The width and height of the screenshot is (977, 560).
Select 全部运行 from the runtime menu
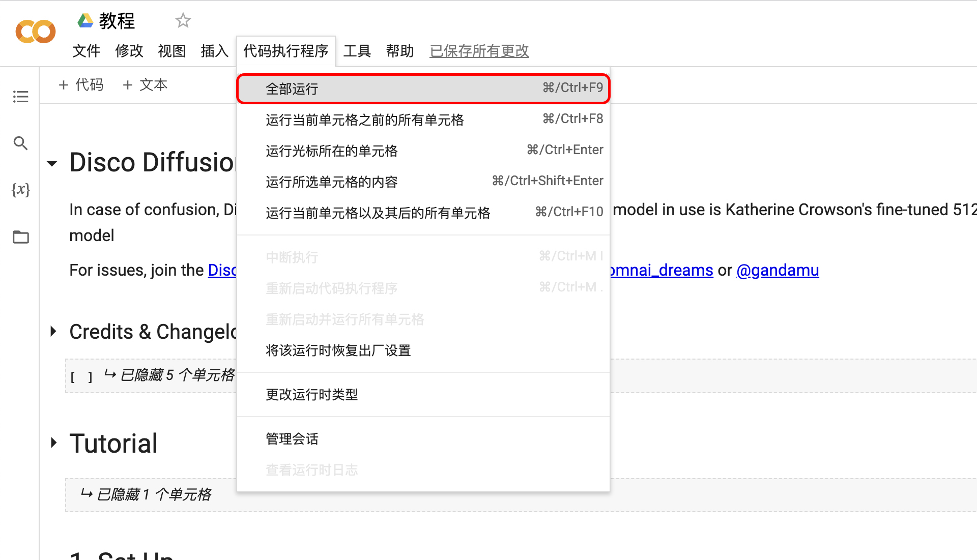coord(292,89)
